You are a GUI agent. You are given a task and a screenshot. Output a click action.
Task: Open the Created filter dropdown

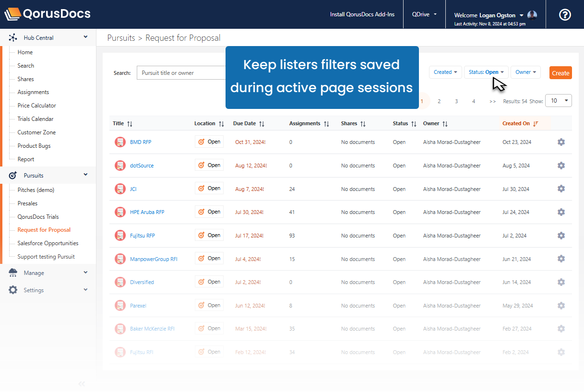point(445,72)
